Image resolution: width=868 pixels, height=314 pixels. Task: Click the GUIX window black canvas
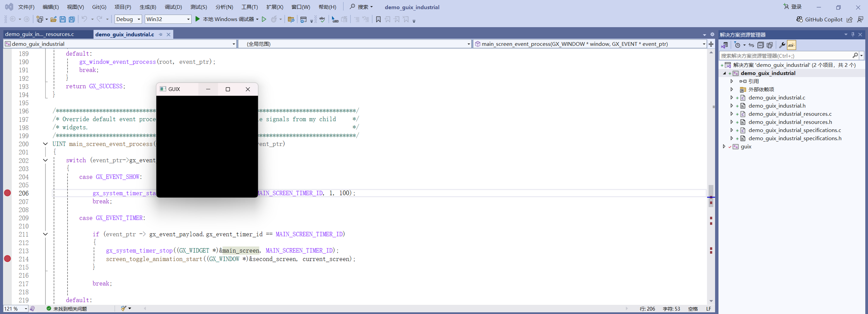[207, 146]
